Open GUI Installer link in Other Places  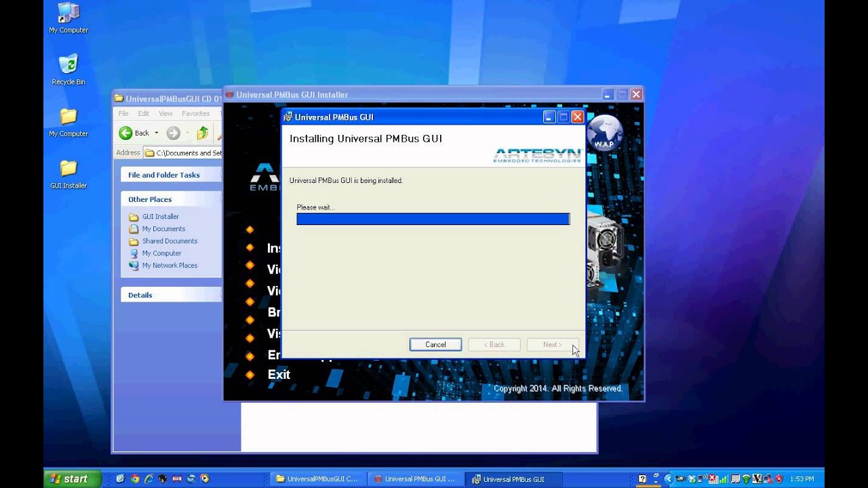pos(161,217)
